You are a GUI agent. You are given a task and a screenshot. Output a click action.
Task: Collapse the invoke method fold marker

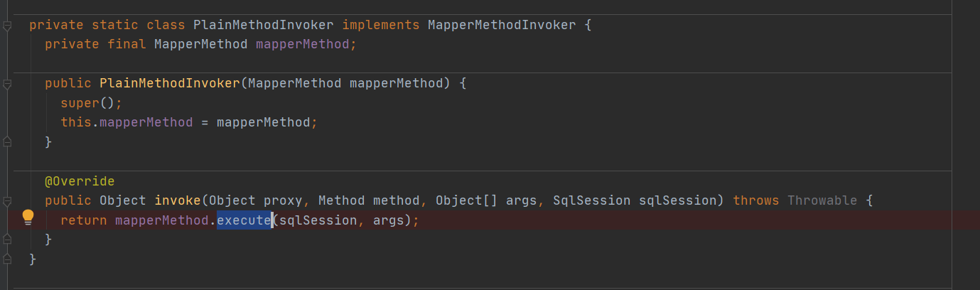7,201
